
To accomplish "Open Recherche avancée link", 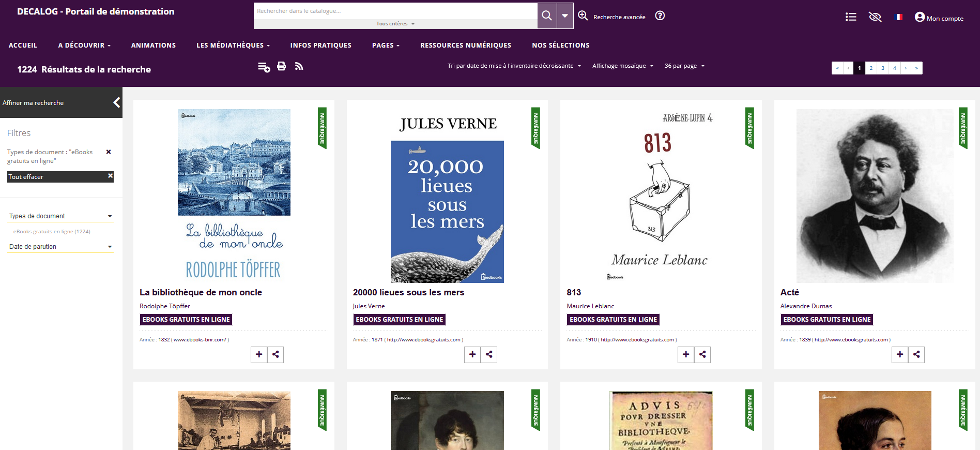I will coord(619,17).
